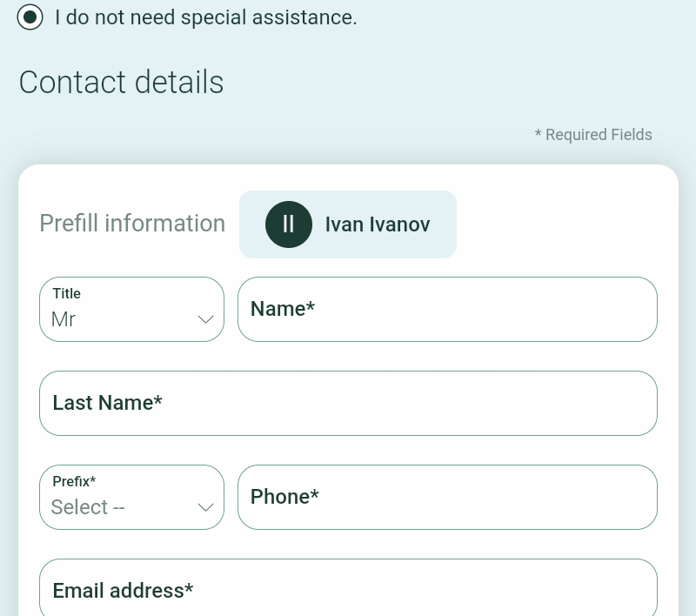Click the II initials avatar icon

(x=289, y=224)
